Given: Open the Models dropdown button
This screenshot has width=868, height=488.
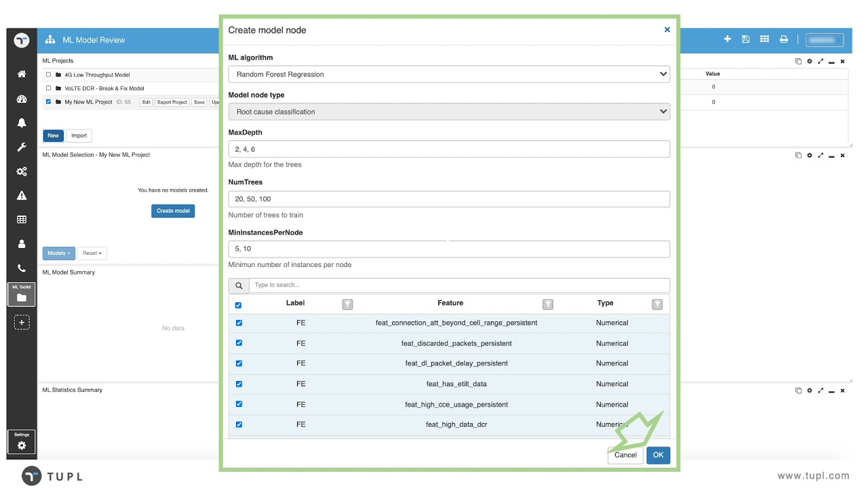Looking at the screenshot, I should click(59, 253).
